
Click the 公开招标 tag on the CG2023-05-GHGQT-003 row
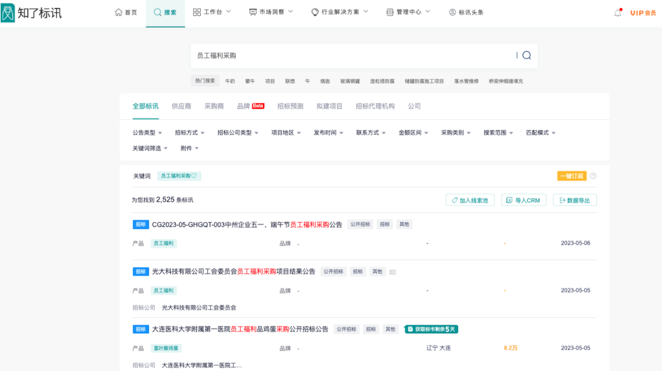coord(360,225)
